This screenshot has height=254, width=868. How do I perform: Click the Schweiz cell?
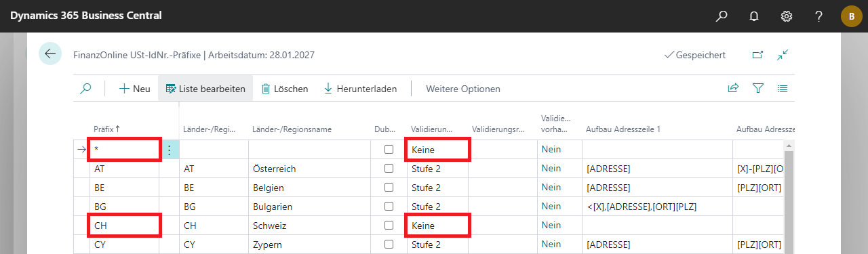(x=309, y=226)
